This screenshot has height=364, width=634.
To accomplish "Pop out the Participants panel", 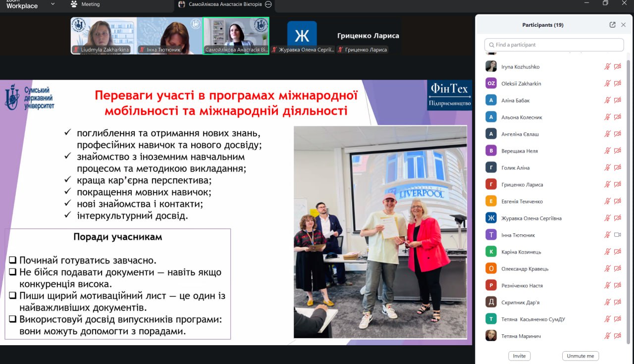I will click(x=613, y=25).
